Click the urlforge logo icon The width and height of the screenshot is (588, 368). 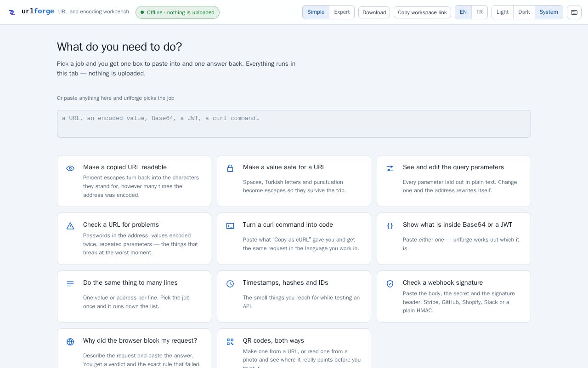tap(12, 12)
